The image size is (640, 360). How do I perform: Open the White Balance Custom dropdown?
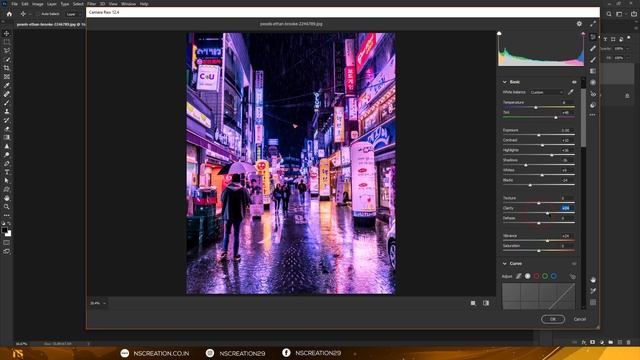tap(547, 93)
